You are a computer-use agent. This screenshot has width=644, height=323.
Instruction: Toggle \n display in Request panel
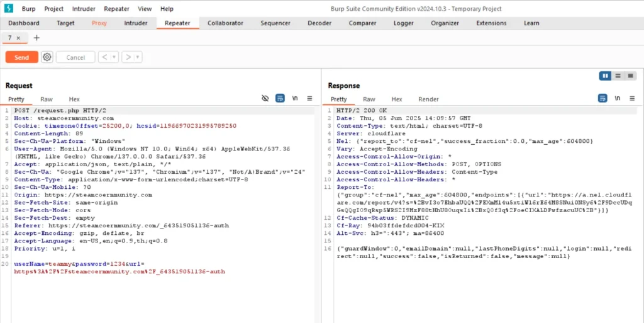[295, 98]
